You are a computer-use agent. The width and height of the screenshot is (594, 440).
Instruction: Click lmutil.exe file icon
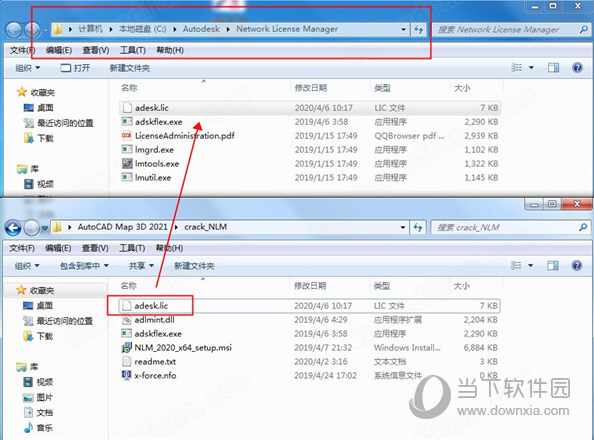127,177
